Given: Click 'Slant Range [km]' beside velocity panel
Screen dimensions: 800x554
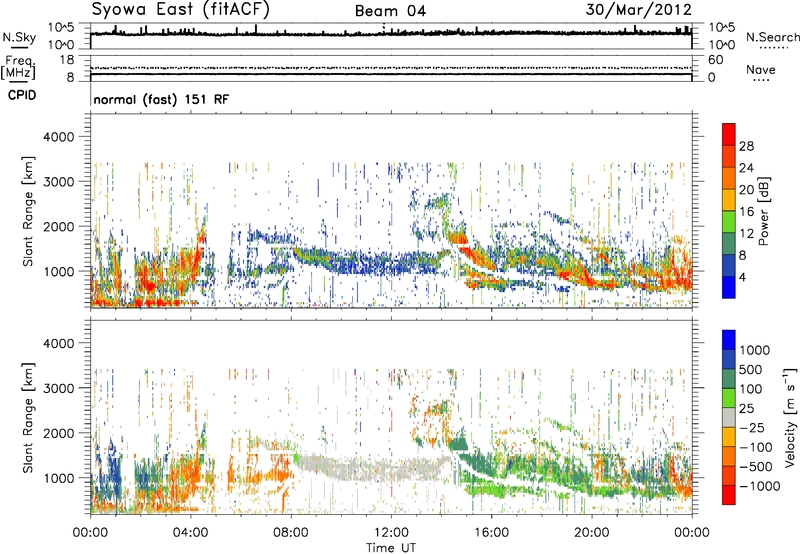Looking at the screenshot, I should 28,418.
